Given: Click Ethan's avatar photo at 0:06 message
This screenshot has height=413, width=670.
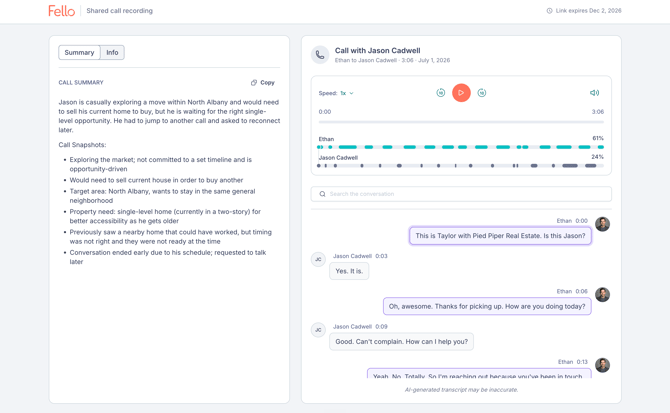Looking at the screenshot, I should coord(602,295).
